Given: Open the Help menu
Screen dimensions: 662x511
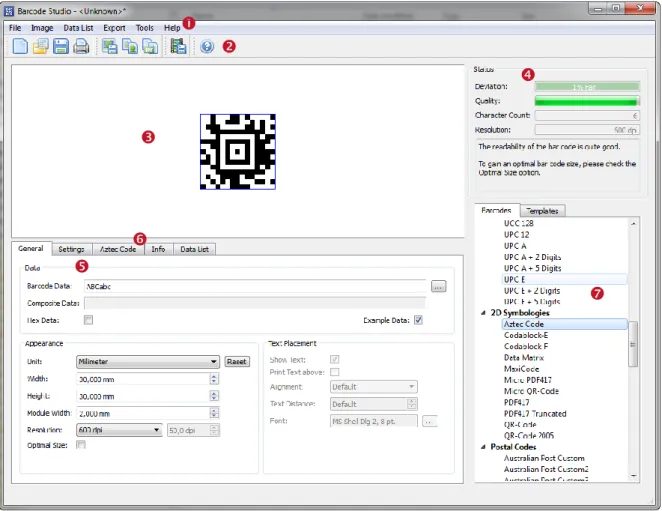Looking at the screenshot, I should tap(172, 28).
